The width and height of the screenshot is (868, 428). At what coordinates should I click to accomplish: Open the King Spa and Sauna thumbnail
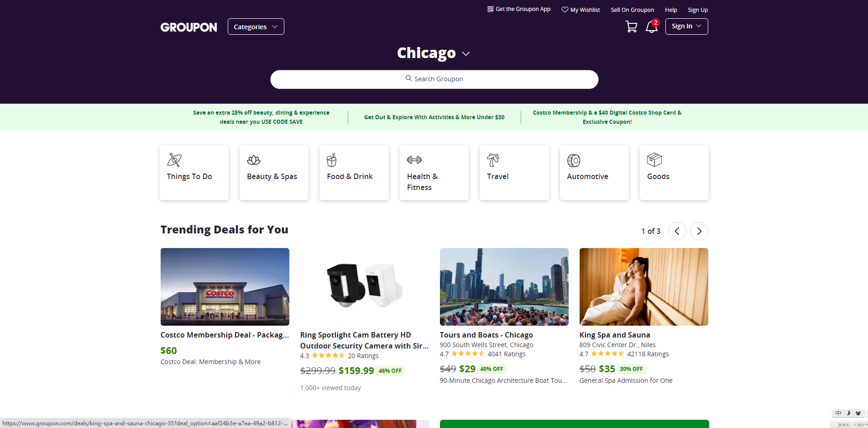point(643,287)
